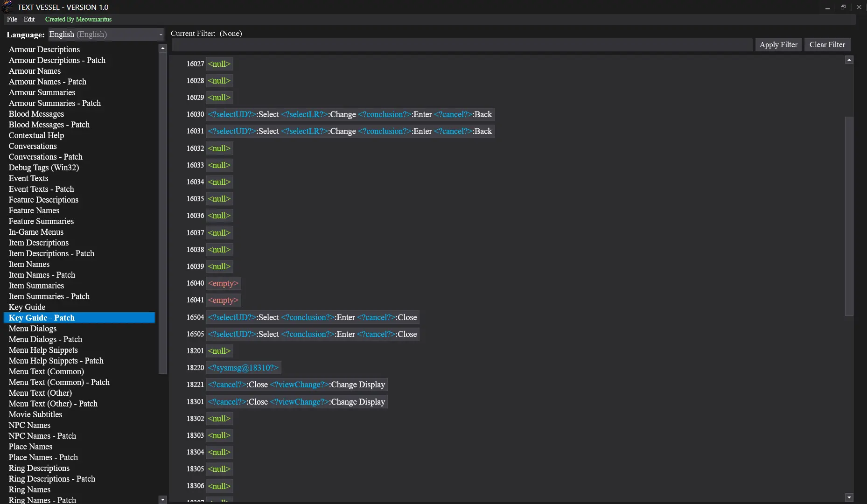Select Item Names - Patch category

(x=42, y=275)
